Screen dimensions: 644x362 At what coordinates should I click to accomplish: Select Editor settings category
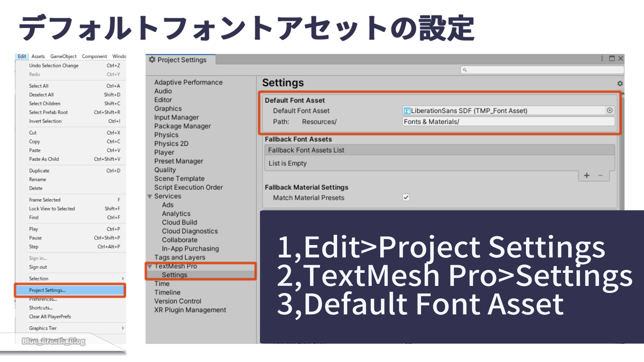click(163, 100)
